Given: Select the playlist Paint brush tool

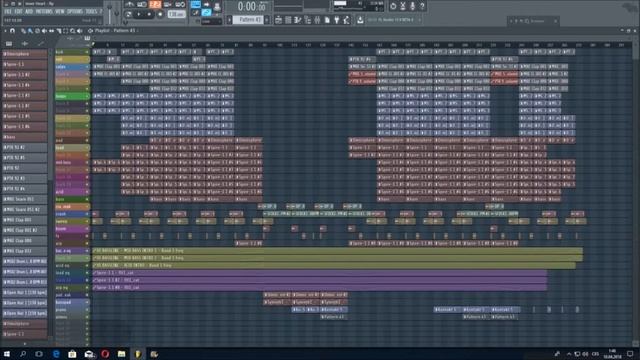Looking at the screenshot, I should [x=31, y=31].
